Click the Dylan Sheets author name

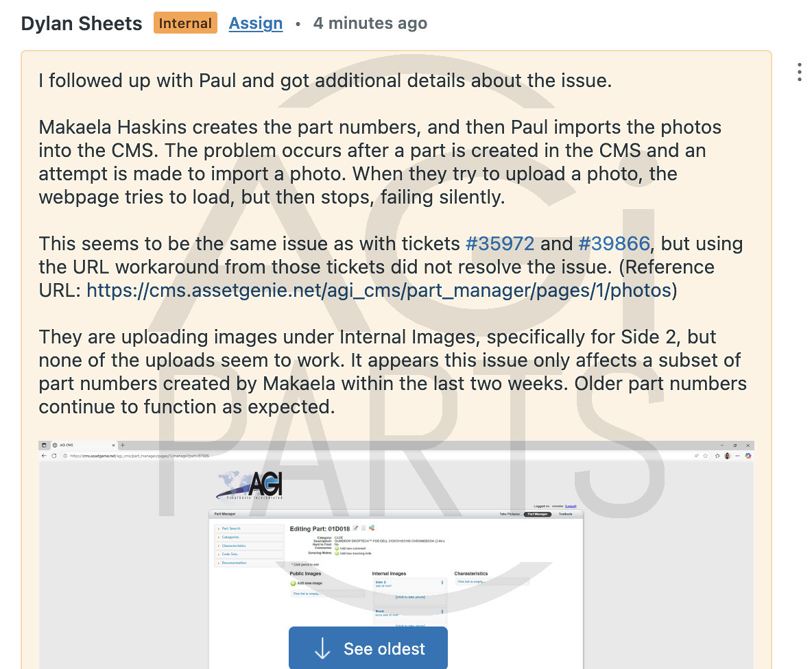[82, 23]
